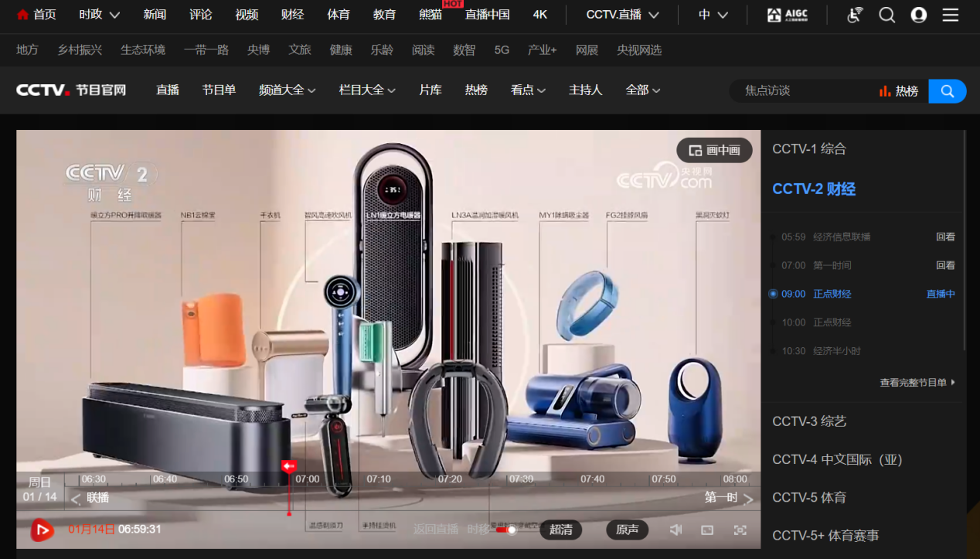980x559 pixels.
Task: Enter fullscreen with the fullscreen icon
Action: click(740, 530)
